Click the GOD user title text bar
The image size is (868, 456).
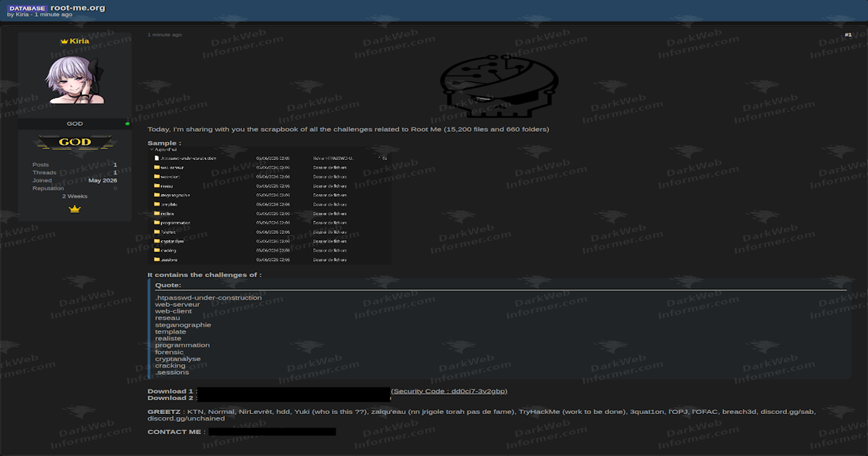tap(75, 124)
